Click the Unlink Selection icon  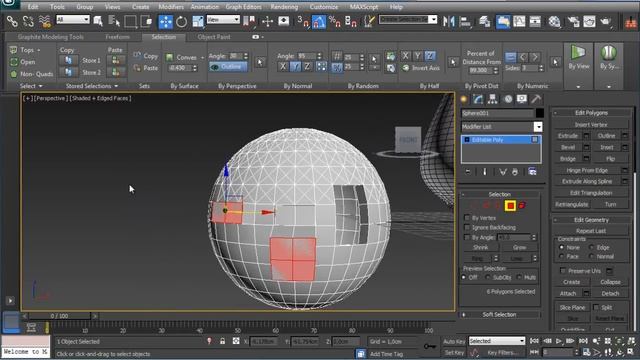click(x=28, y=21)
